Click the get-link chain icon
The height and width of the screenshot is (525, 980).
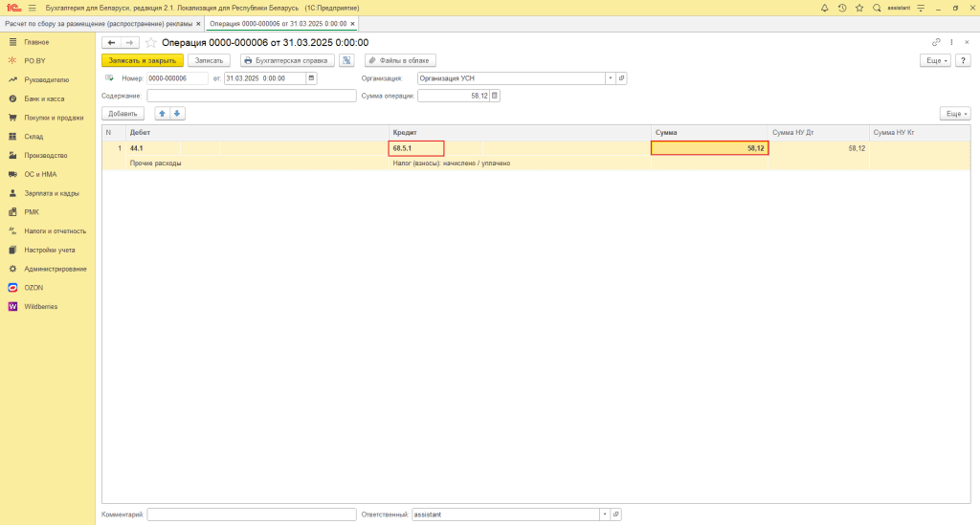point(936,42)
